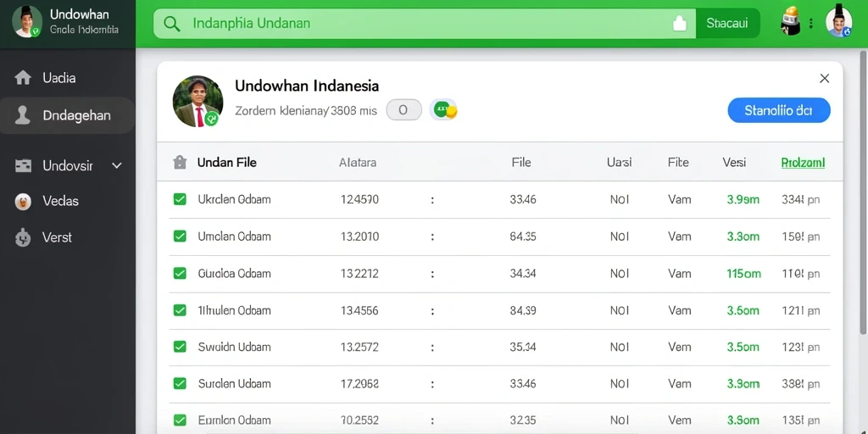
Task: Select Dndagehan in the sidebar
Action: tap(68, 115)
